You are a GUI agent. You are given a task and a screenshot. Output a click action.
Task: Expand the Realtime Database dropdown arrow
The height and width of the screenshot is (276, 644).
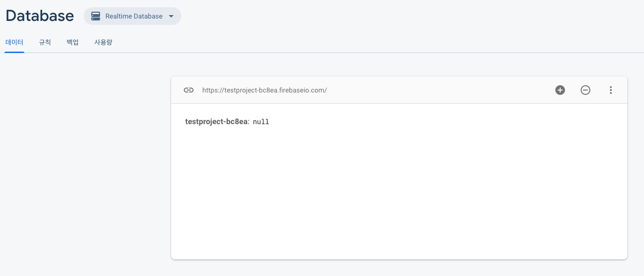point(171,16)
